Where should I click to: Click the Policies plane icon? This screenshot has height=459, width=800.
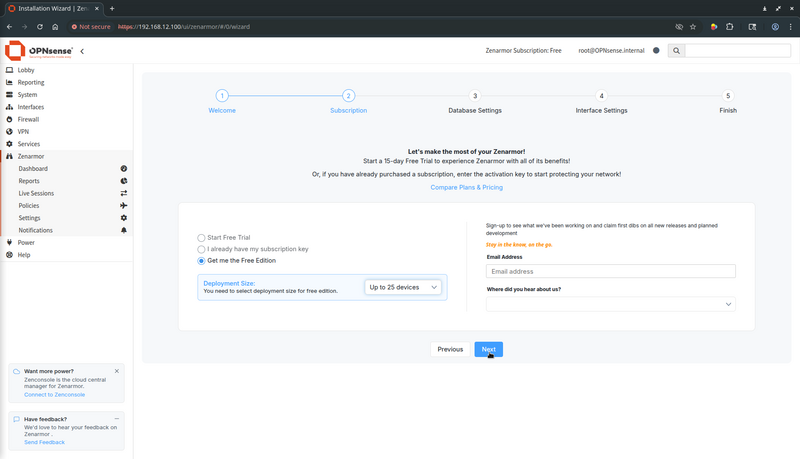[x=123, y=206]
